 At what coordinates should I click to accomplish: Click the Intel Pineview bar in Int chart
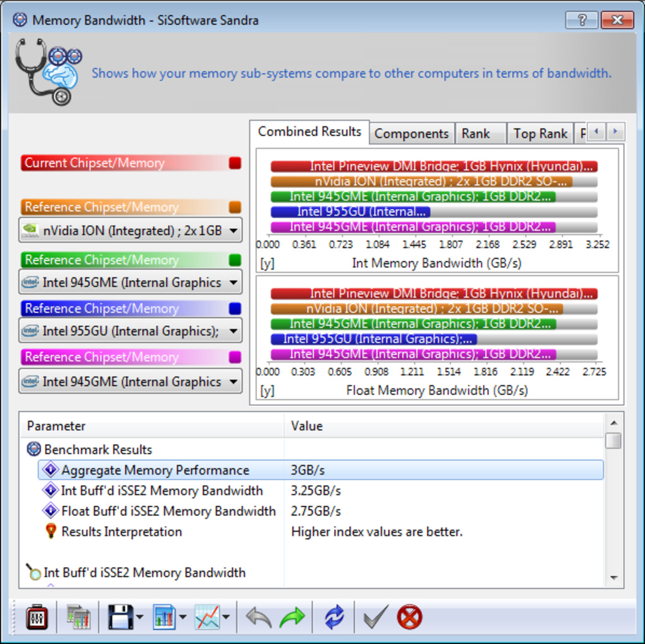click(434, 167)
